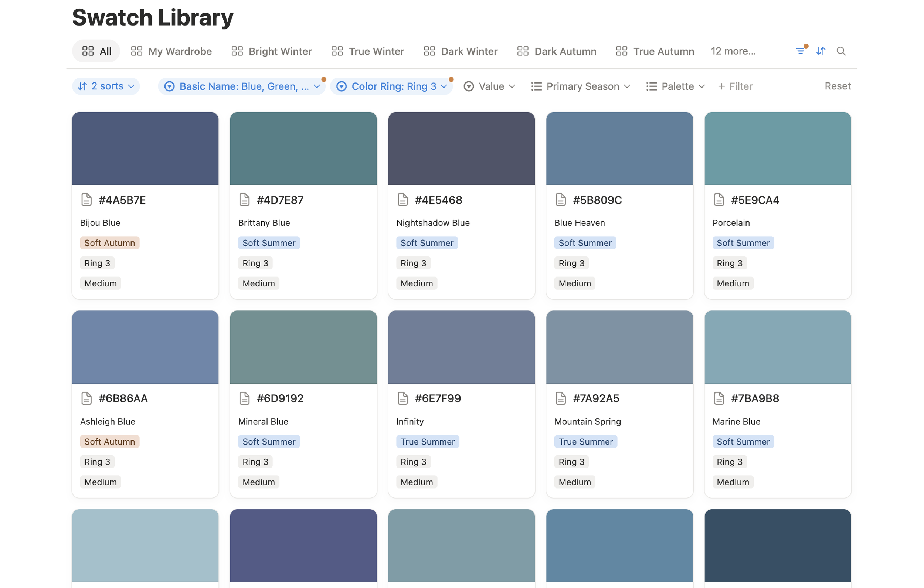
Task: Open the filter icon in the toolbar
Action: coord(801,51)
